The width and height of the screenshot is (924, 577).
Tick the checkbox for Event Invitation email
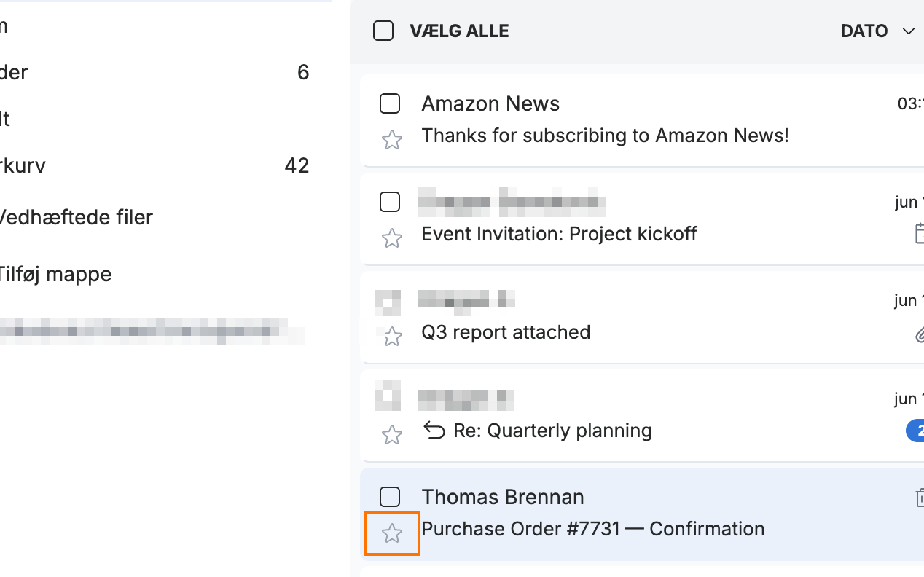[x=390, y=202]
